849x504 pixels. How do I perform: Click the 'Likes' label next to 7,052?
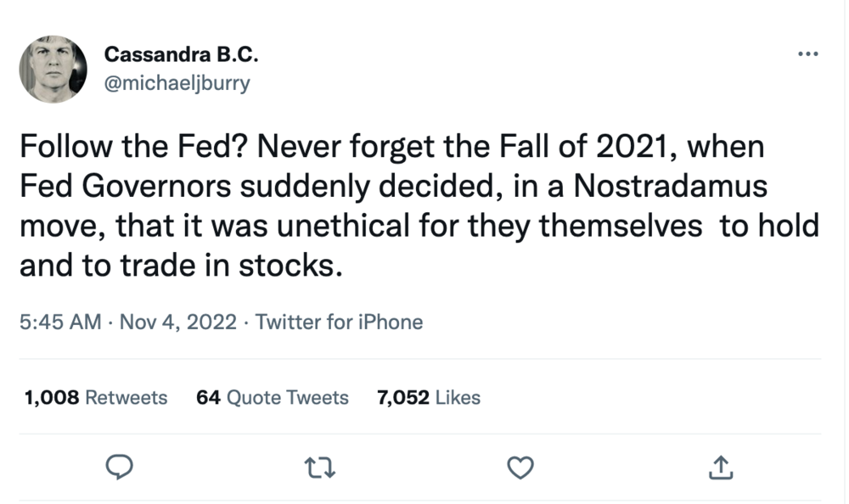pos(457,397)
